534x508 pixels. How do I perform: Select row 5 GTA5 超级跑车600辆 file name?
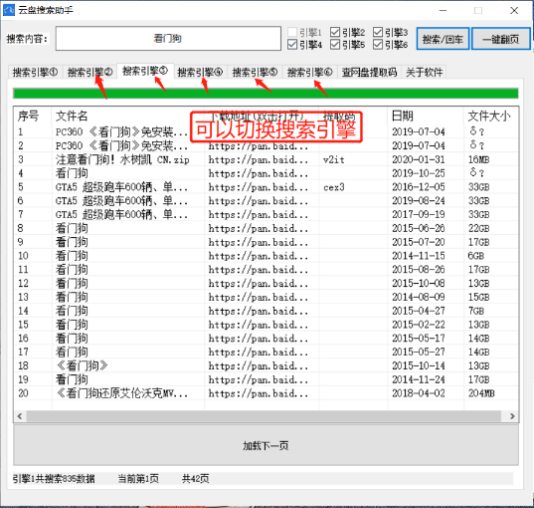pyautogui.click(x=122, y=187)
